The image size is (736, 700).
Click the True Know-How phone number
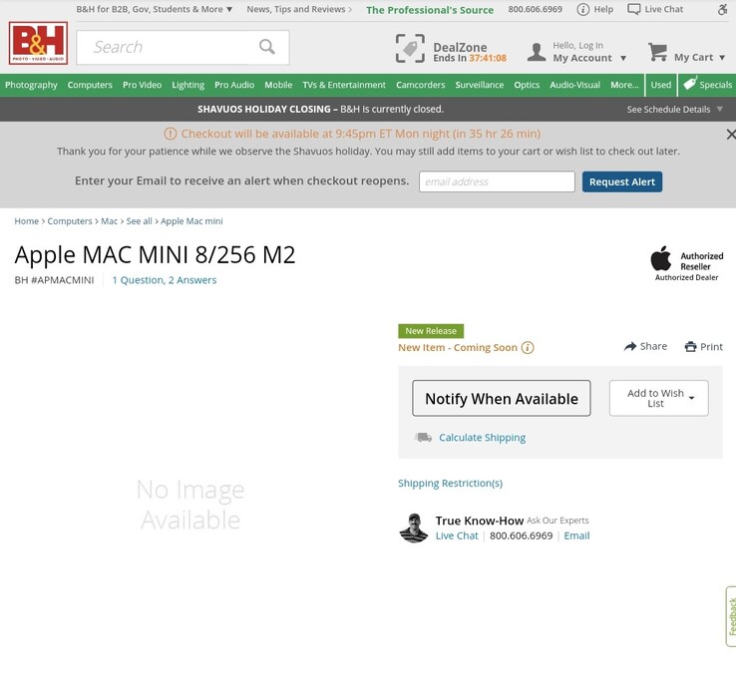[521, 535]
